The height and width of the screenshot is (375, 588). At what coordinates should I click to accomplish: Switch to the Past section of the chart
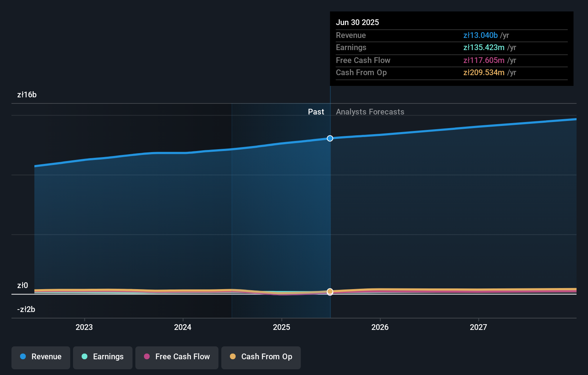[316, 112]
